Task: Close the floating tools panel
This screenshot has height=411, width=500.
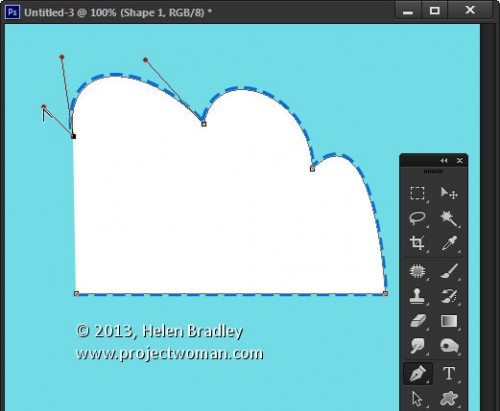Action: coord(460,161)
